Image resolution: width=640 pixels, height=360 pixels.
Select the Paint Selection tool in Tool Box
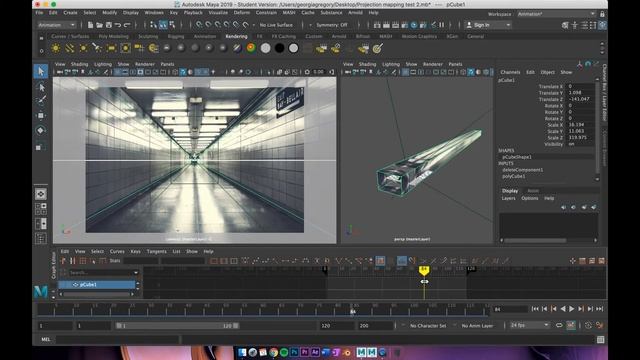[41, 101]
